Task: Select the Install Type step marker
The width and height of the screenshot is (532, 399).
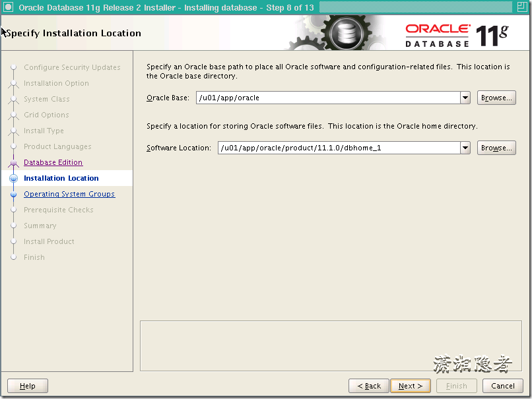Action: point(15,131)
